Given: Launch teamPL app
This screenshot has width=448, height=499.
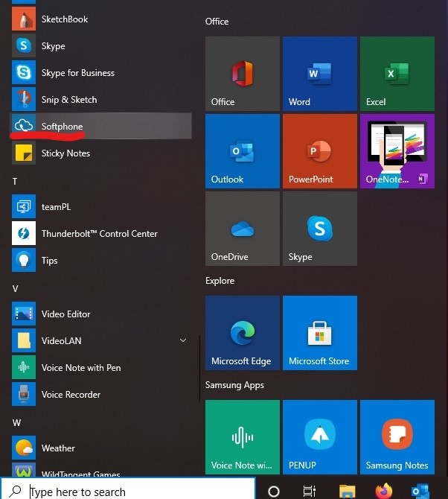Looking at the screenshot, I should (101, 206).
